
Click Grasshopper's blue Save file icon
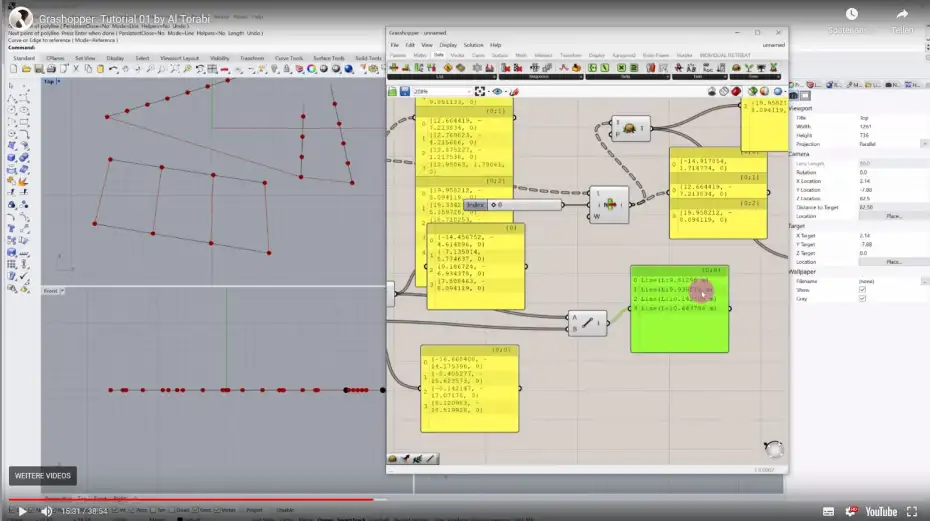(405, 91)
